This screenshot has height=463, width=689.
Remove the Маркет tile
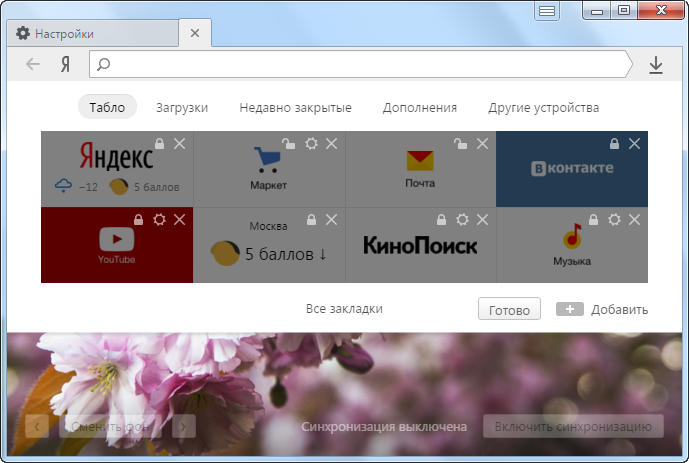(331, 144)
